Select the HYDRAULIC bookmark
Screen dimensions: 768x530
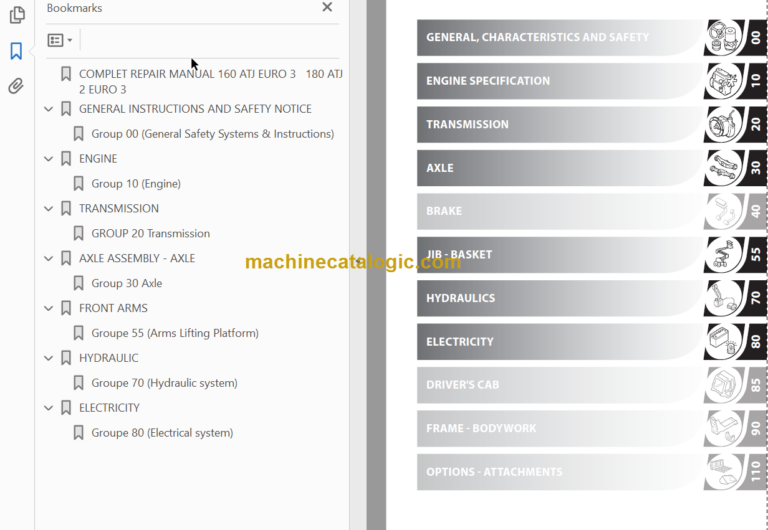pyautogui.click(x=108, y=358)
